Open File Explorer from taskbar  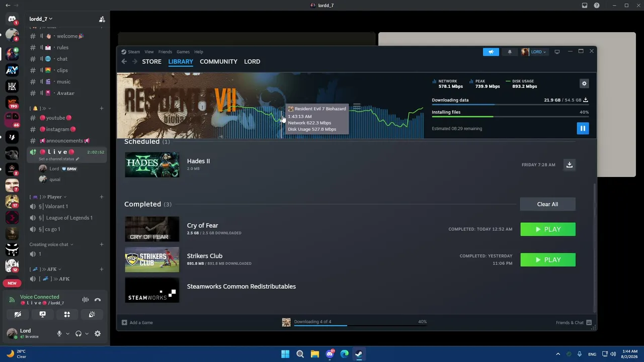(x=314, y=354)
